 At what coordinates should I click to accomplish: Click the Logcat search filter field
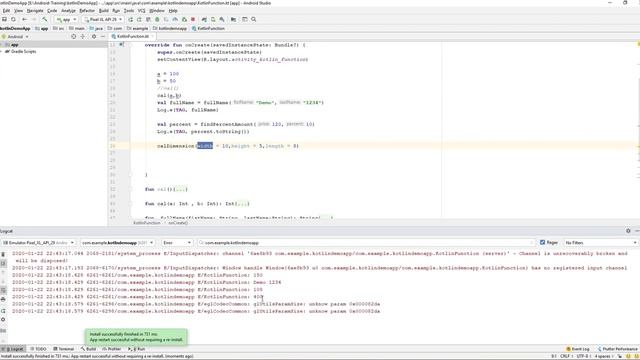tap(366, 242)
